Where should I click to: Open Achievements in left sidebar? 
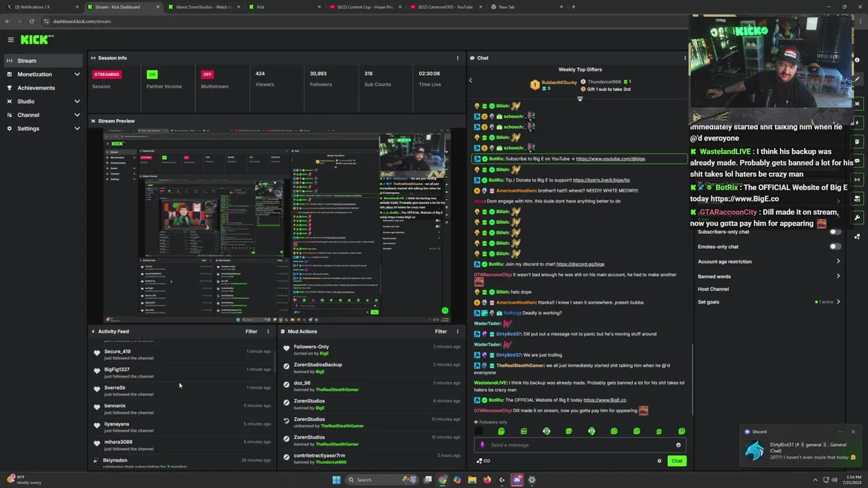(x=43, y=87)
